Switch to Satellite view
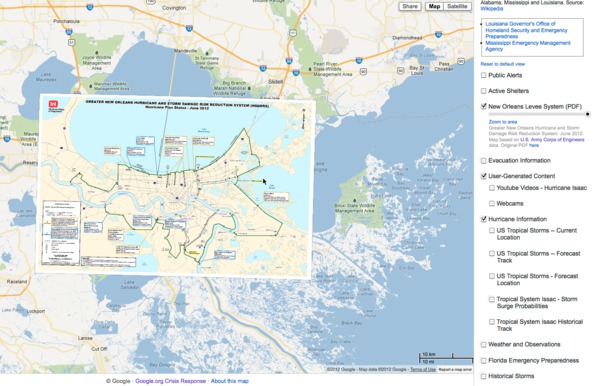 (457, 7)
